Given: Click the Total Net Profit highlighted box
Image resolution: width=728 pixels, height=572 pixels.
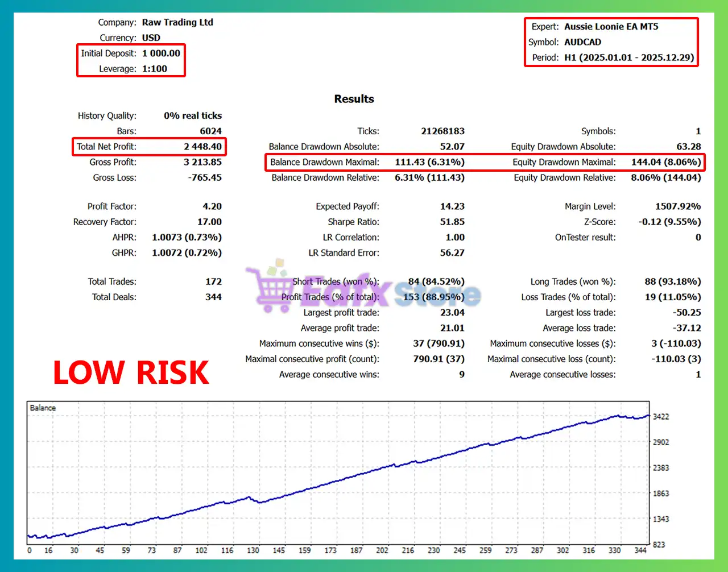Looking at the screenshot, I should 148,146.
